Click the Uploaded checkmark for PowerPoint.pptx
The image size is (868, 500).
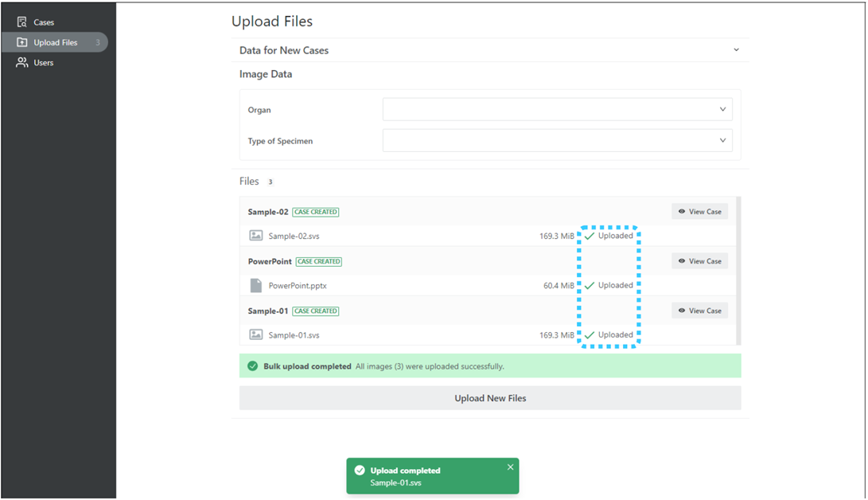point(590,286)
